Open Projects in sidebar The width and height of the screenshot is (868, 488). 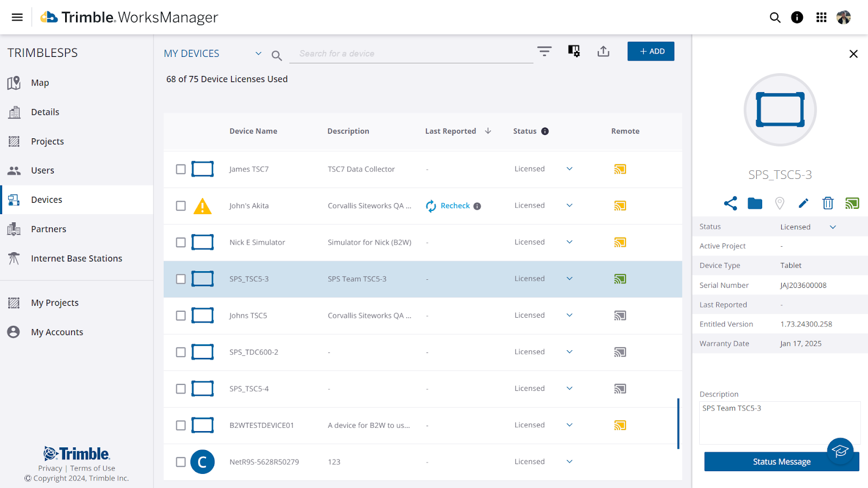[76, 142]
